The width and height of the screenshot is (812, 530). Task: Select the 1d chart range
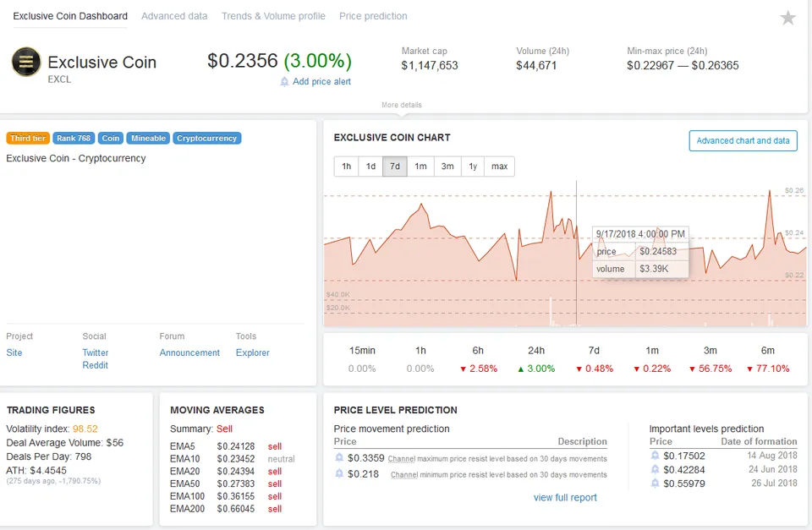pos(370,167)
